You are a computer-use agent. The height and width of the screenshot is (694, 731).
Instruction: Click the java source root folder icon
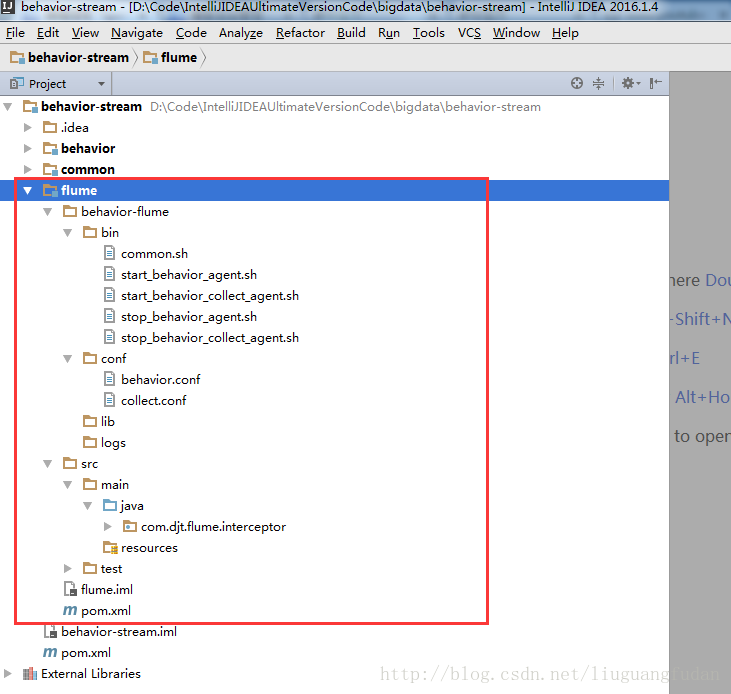coord(110,505)
